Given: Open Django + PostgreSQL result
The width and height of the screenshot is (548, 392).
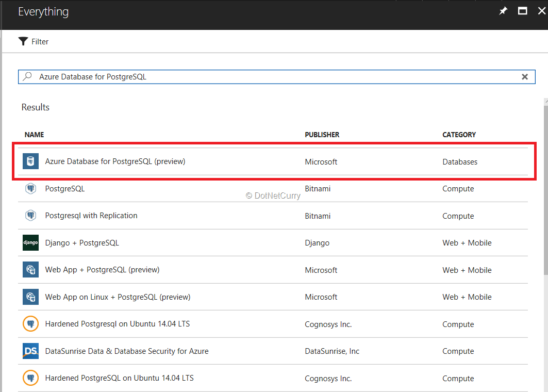Looking at the screenshot, I should tap(82, 243).
